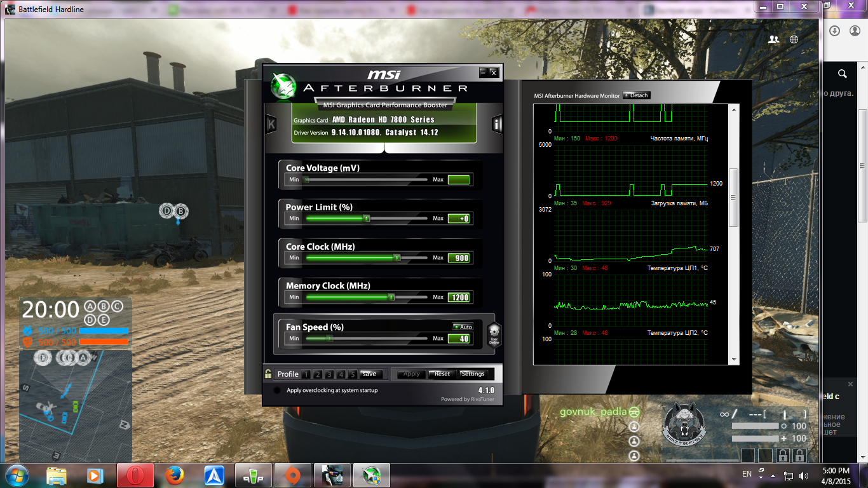This screenshot has height=488, width=868.
Task: Show hidden tray icons arrow
Action: click(773, 475)
